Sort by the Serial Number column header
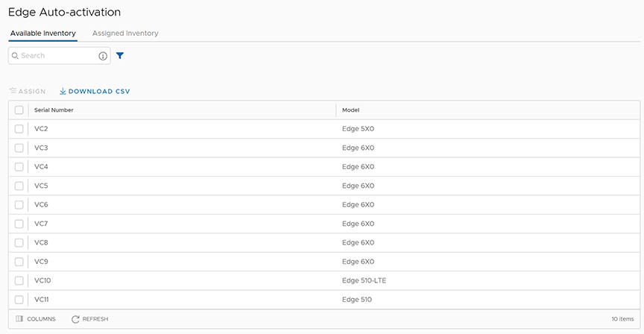 click(54, 110)
